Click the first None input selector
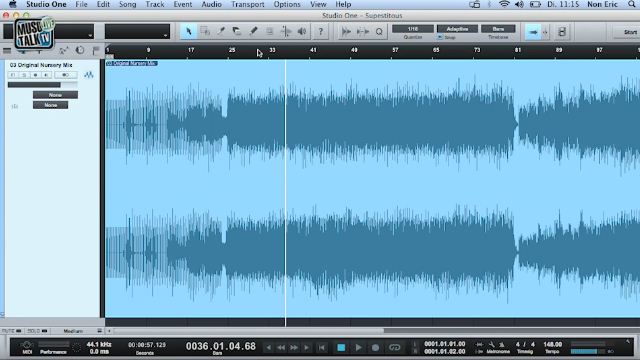Viewport: 640px width, 360px height. click(x=55, y=95)
